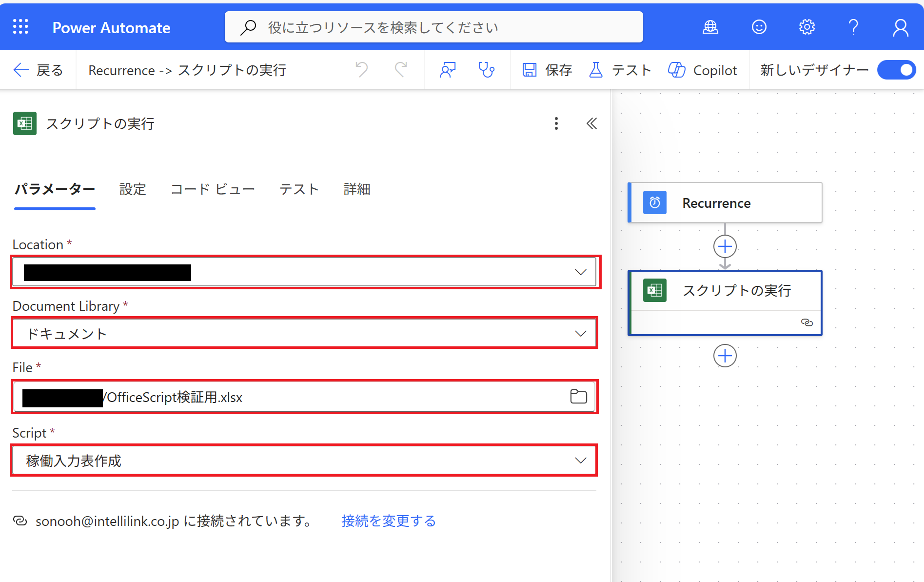Open the account profile icon
Viewport: 924px width, 582px height.
pyautogui.click(x=901, y=28)
